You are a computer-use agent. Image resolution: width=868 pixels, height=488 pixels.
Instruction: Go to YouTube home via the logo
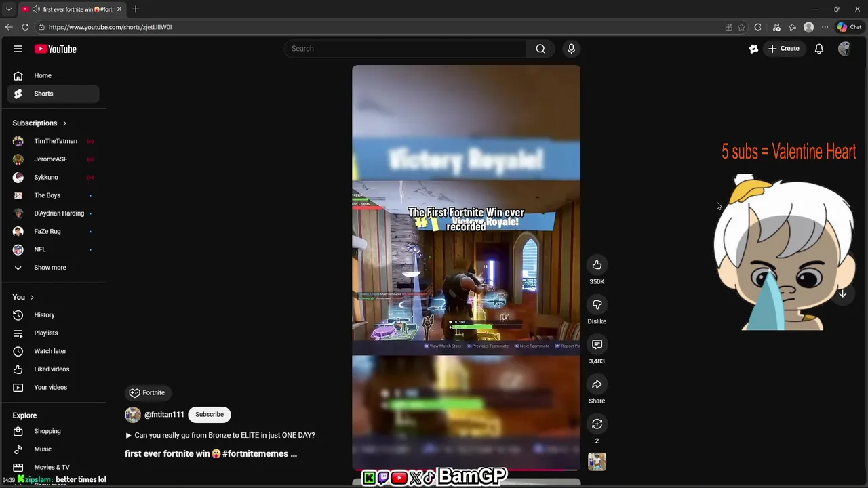[56, 49]
